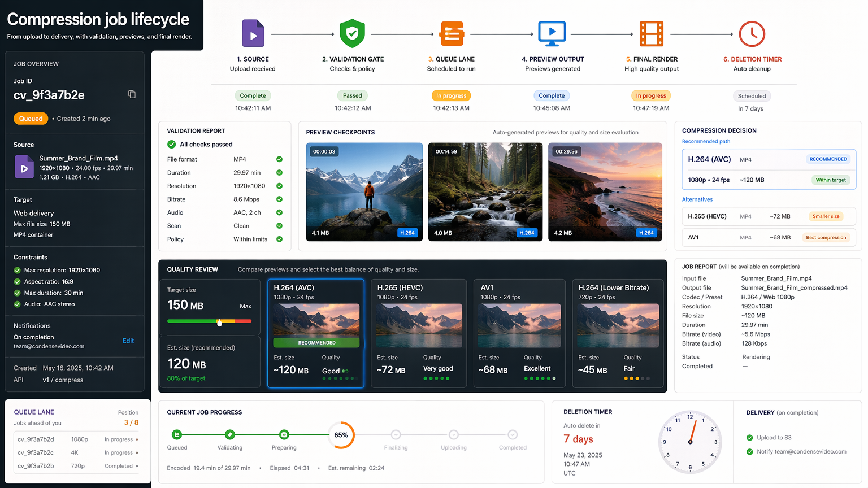Click the 65% encoding progress ring
This screenshot has height=488, width=868.
[341, 435]
